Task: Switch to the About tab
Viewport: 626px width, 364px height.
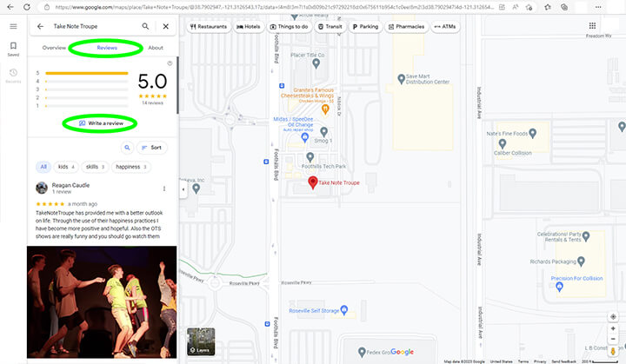Action: coord(156,48)
